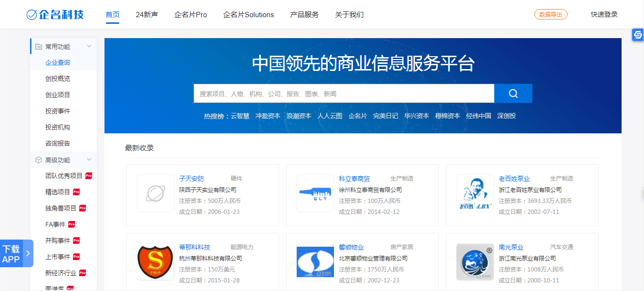Focus the 搜索项目、人物、机构 search box
644x291 pixels.
344,93
